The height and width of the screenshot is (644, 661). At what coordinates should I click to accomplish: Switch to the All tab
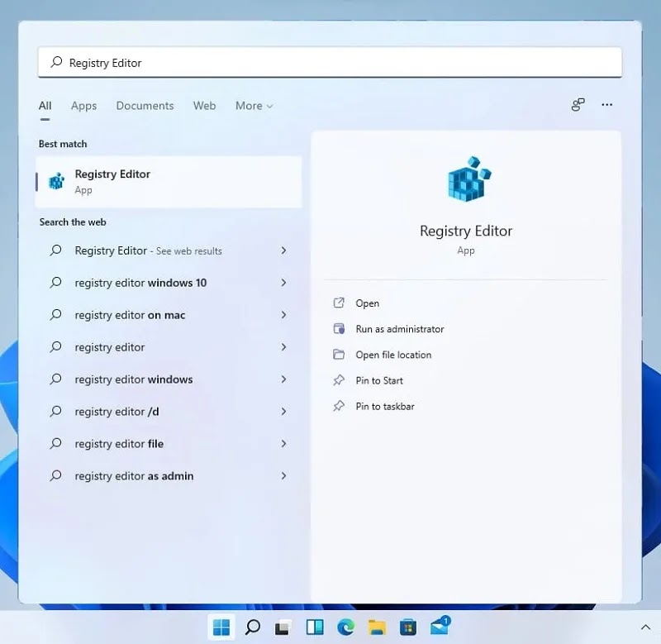click(45, 106)
